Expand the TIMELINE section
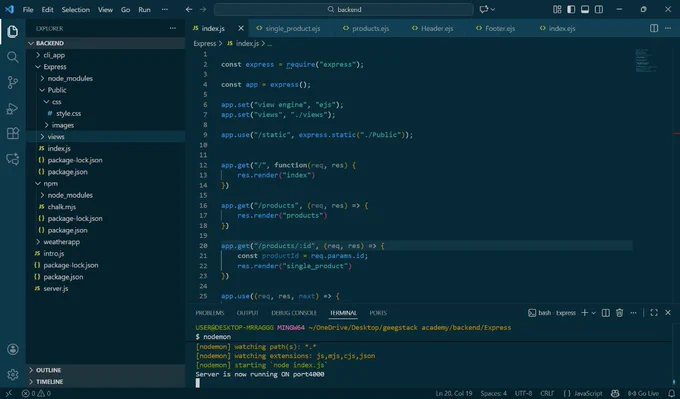Image resolution: width=680 pixels, height=399 pixels. tap(106, 382)
